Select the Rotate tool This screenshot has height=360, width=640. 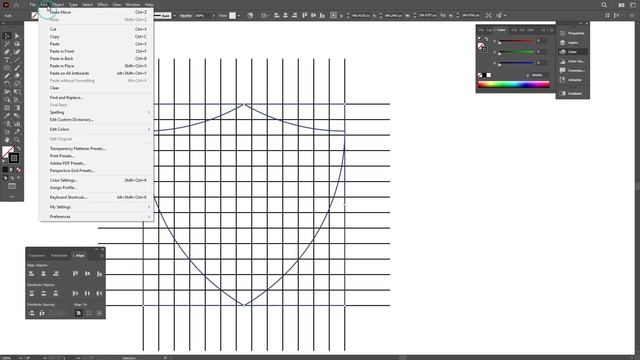[7, 84]
